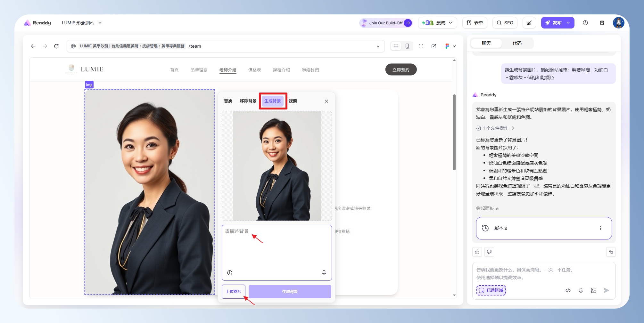
Task: Attach image in chat input
Action: coord(594,290)
